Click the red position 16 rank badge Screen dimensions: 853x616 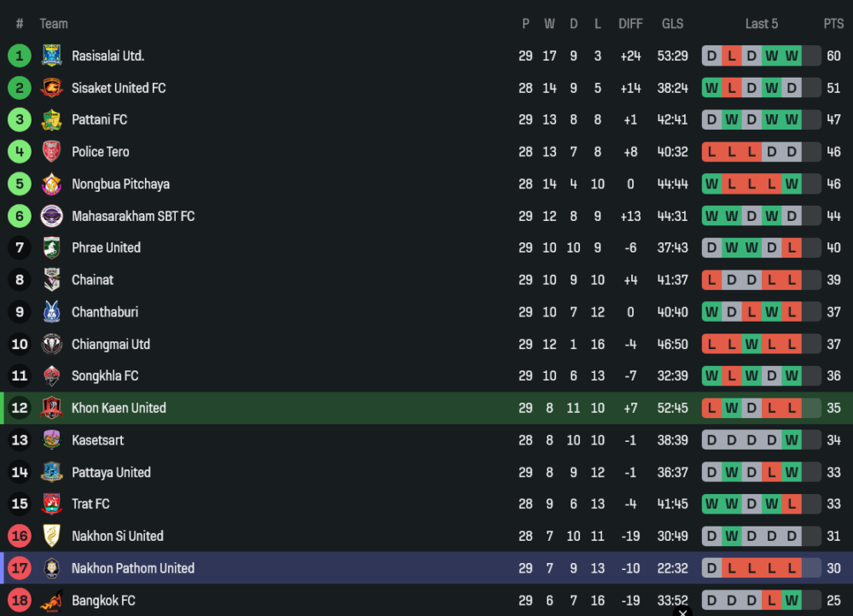pyautogui.click(x=20, y=537)
